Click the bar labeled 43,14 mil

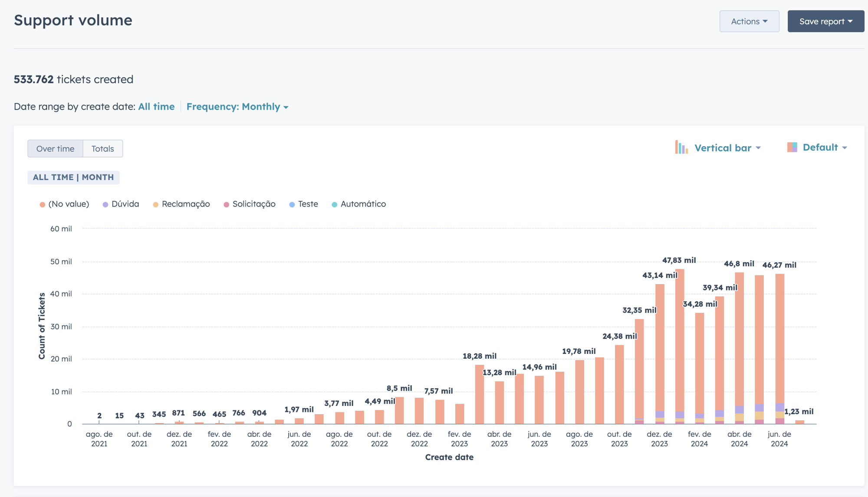660,354
